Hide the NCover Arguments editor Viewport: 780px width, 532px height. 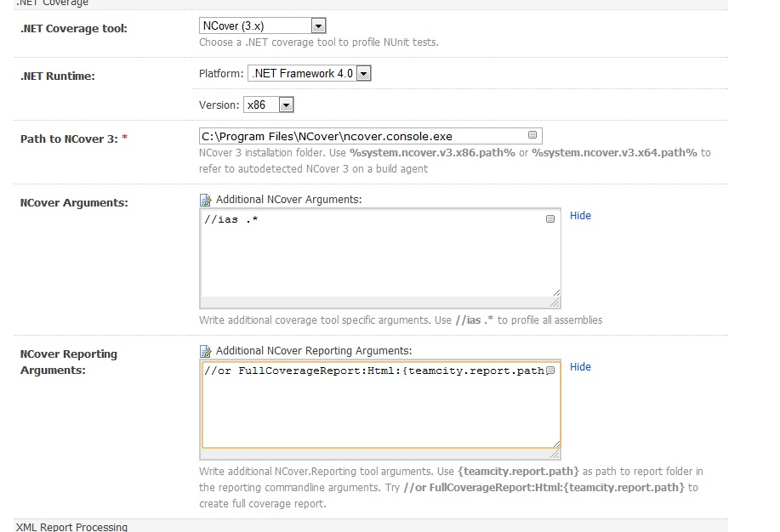pos(580,215)
